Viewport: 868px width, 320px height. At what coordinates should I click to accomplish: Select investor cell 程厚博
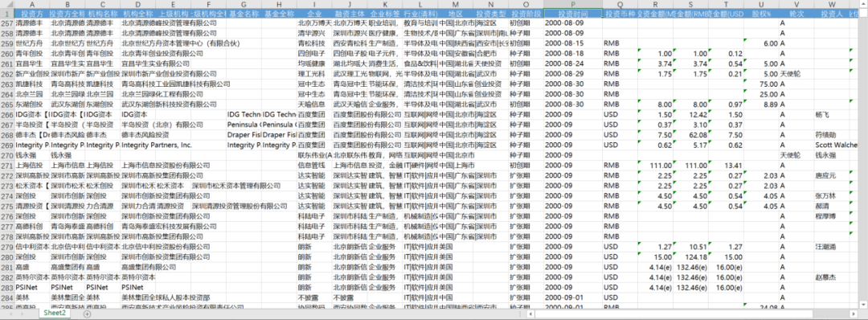click(x=832, y=216)
